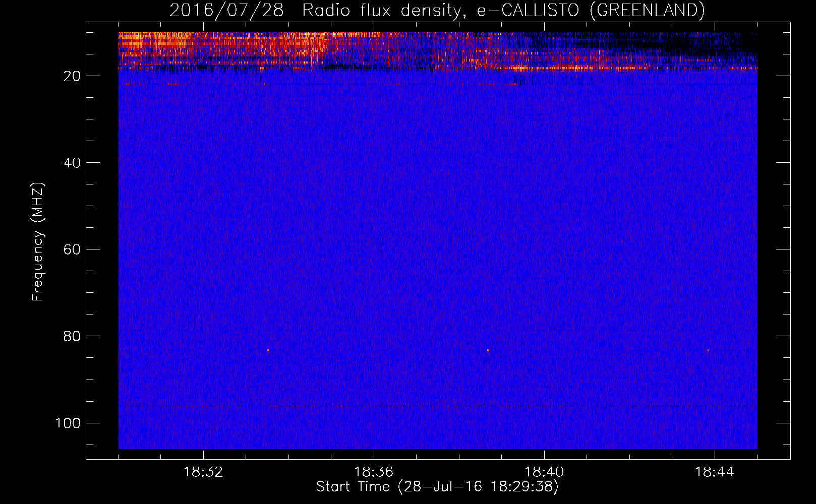Click the 20 MHz frequency tick label
Viewport: 816px width, 504px height.
tap(72, 76)
